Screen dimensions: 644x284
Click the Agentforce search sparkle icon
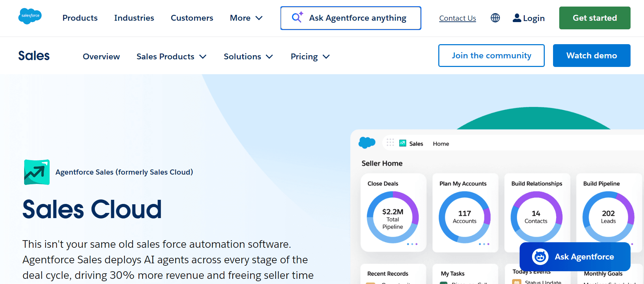pyautogui.click(x=297, y=17)
